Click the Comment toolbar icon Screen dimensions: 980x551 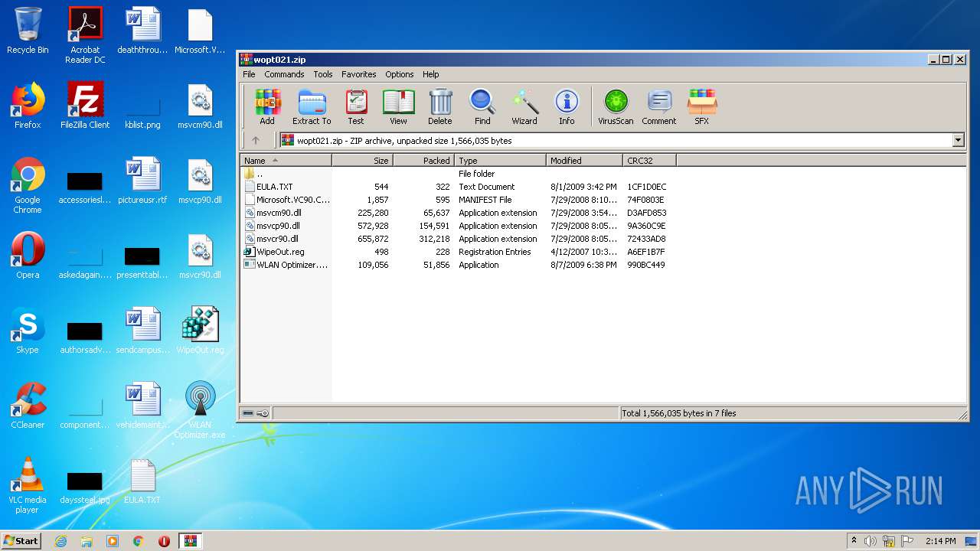point(658,106)
